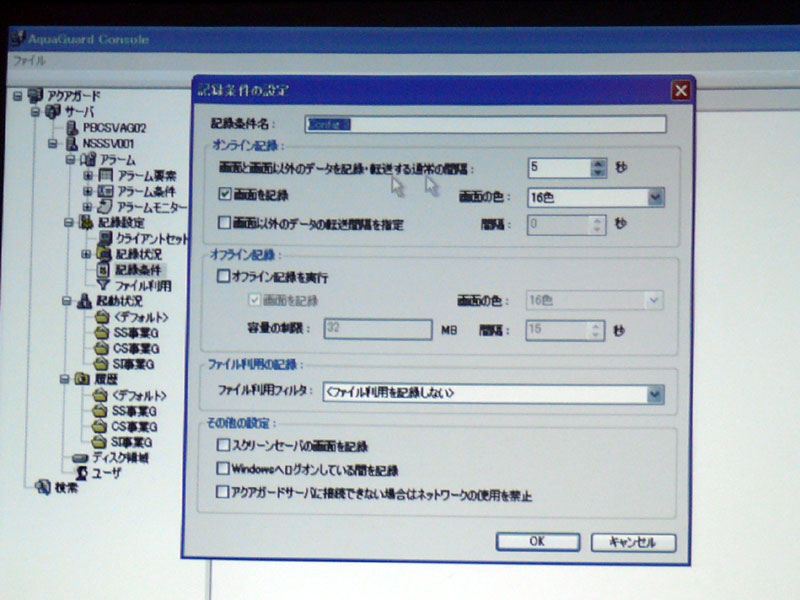Enable オフライン記録を実行 checkbox
This screenshot has width=800, height=600.
click(224, 275)
